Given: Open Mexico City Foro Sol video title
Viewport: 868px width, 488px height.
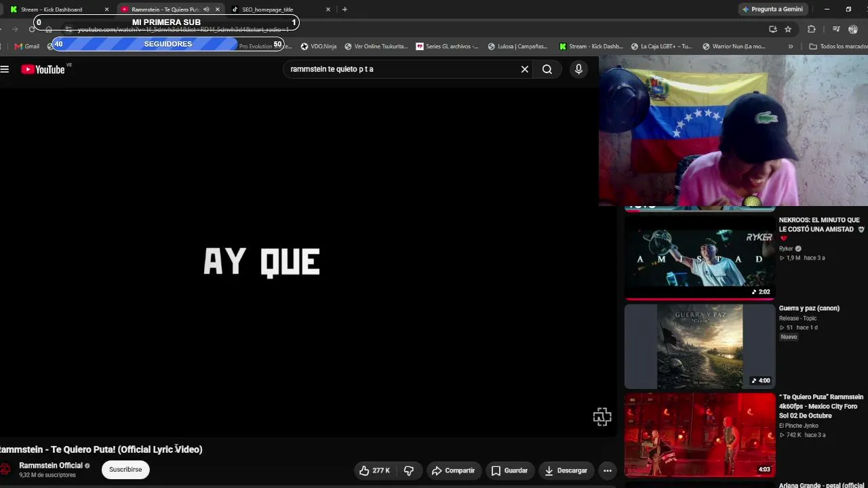Looking at the screenshot, I should coord(821,407).
